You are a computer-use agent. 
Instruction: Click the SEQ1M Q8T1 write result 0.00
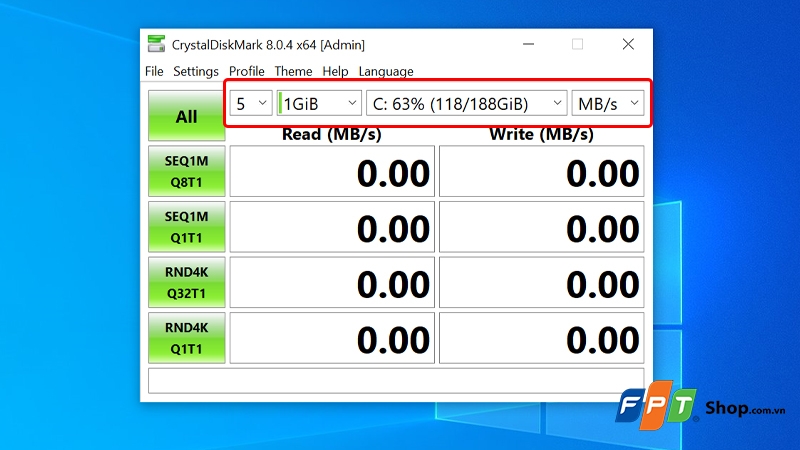point(542,171)
